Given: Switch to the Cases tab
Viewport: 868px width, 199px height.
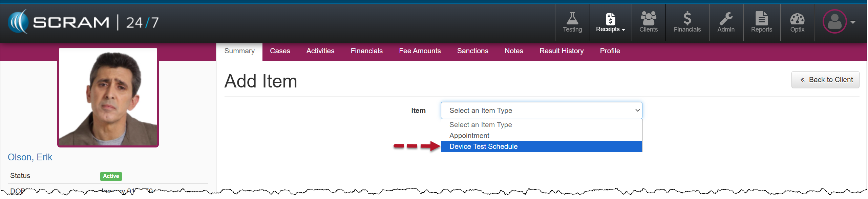Looking at the screenshot, I should (280, 51).
